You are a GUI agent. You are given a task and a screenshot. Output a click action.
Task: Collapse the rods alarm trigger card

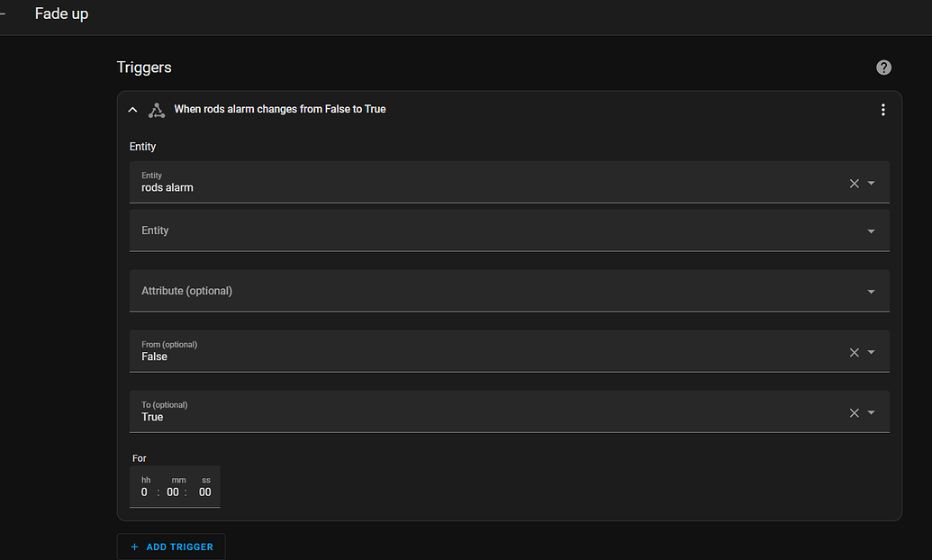(x=133, y=110)
